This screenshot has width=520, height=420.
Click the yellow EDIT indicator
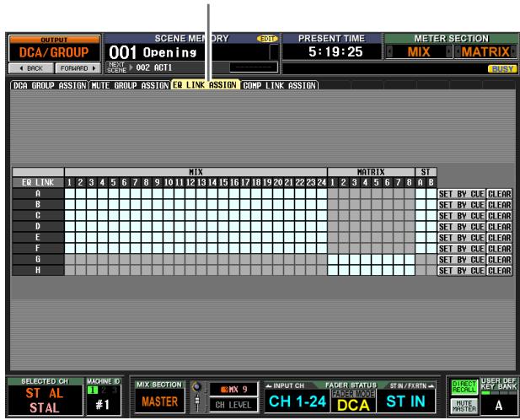tap(267, 39)
